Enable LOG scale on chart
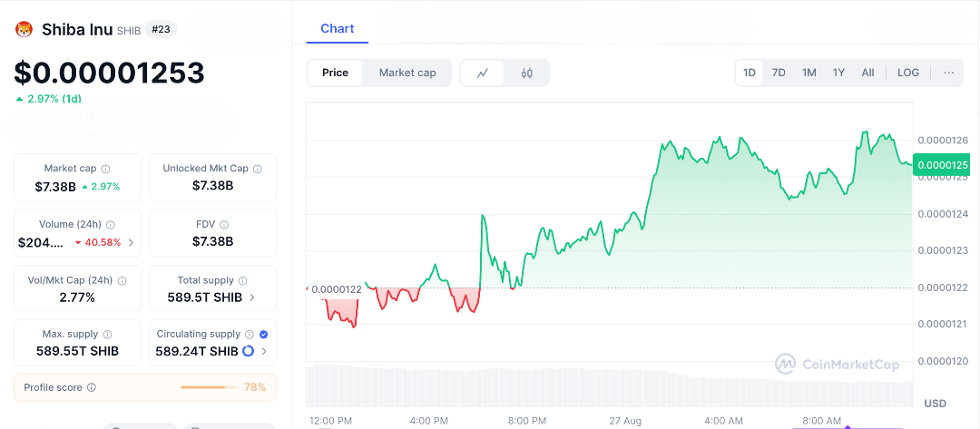This screenshot has height=429, width=980. point(907,73)
